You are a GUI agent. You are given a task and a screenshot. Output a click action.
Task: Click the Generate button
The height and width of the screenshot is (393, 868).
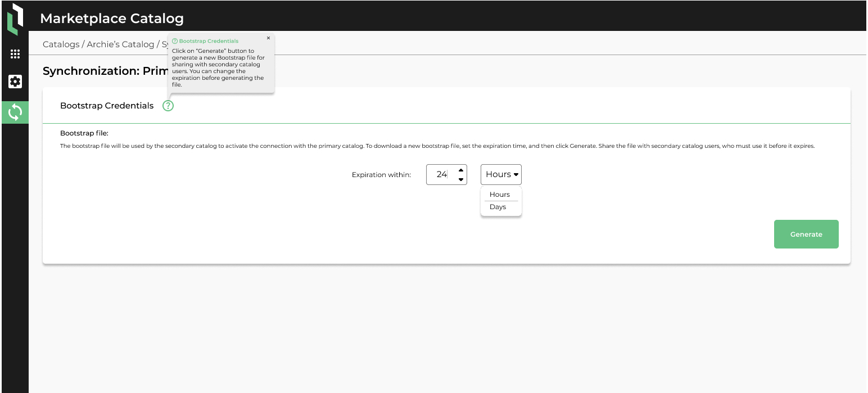[x=806, y=234]
